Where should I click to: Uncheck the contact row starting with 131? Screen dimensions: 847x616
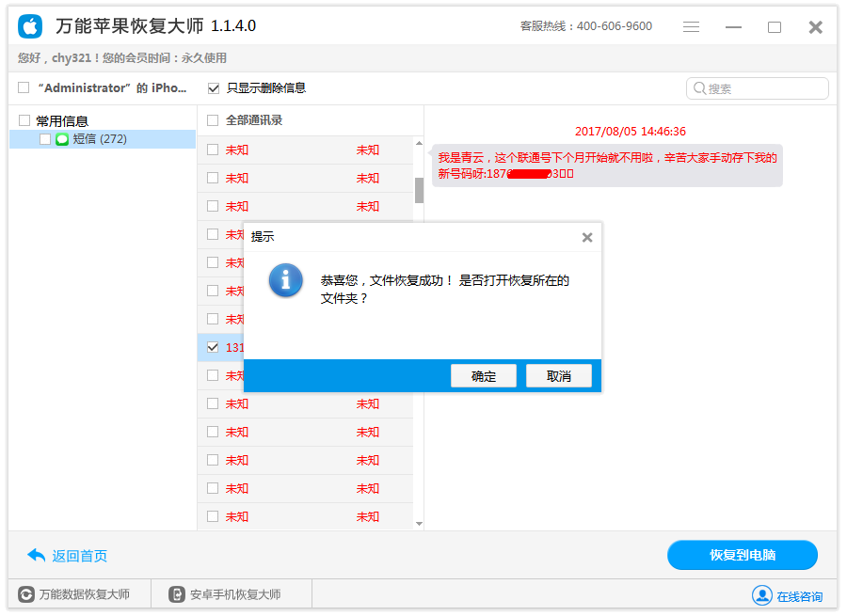pos(213,347)
